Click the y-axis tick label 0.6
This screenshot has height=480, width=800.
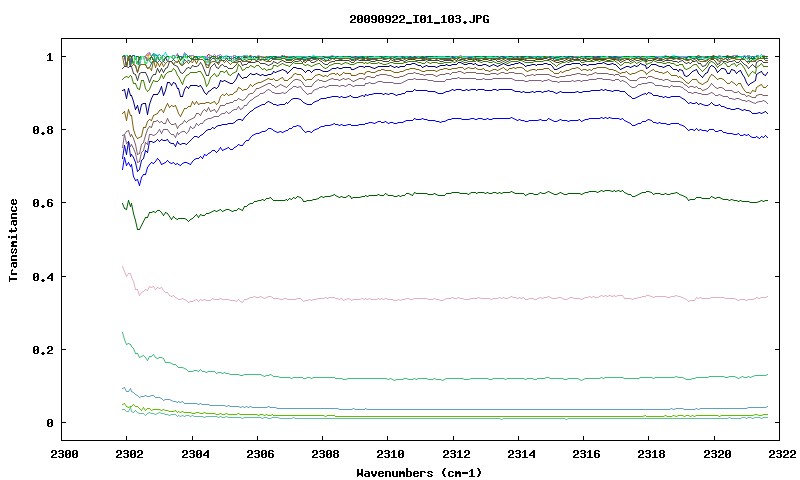[x=43, y=203]
